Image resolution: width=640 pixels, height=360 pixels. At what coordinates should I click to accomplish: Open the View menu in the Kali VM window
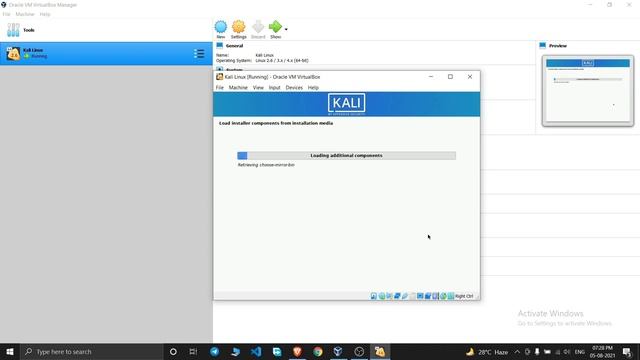pos(258,88)
